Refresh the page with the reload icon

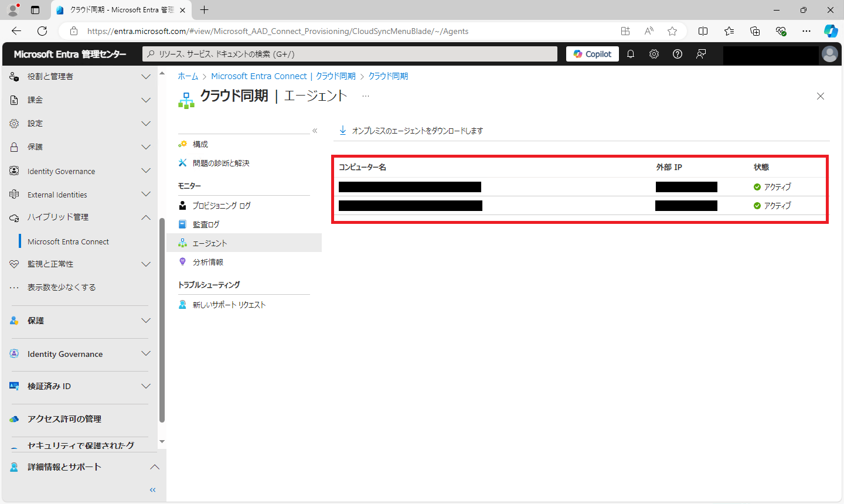click(x=42, y=31)
